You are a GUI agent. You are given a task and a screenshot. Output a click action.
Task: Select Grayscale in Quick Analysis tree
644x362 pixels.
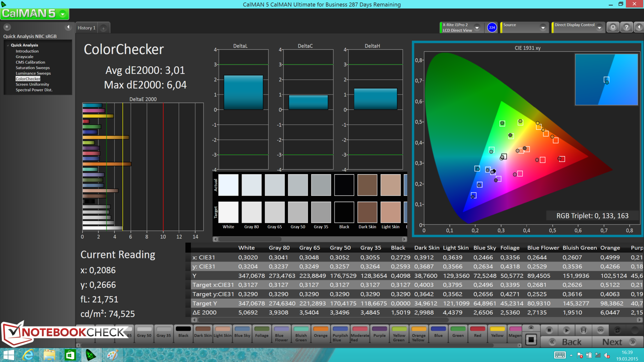(x=24, y=57)
